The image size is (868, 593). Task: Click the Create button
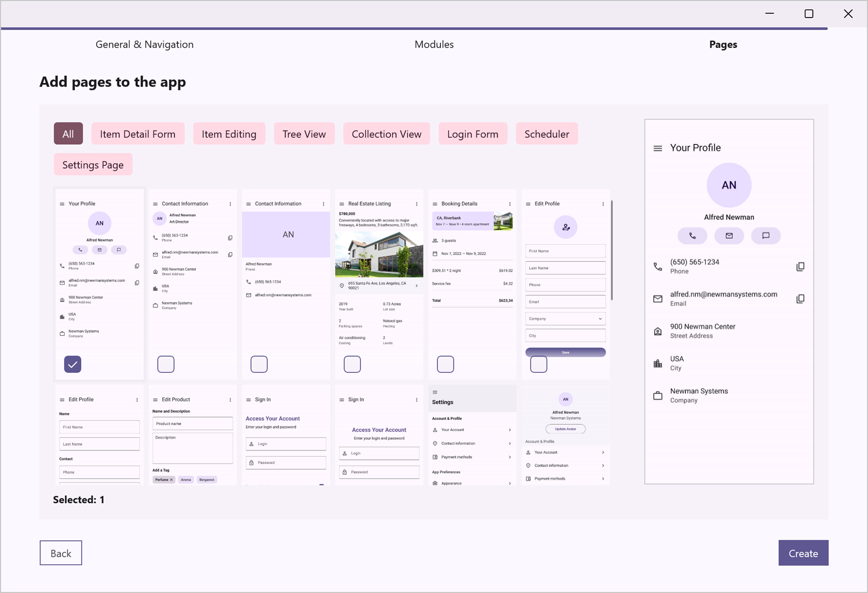pos(803,553)
